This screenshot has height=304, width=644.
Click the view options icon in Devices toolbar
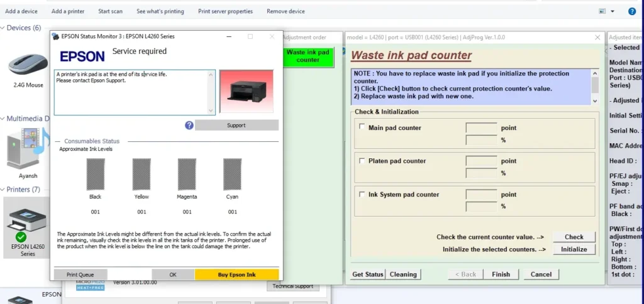(602, 11)
